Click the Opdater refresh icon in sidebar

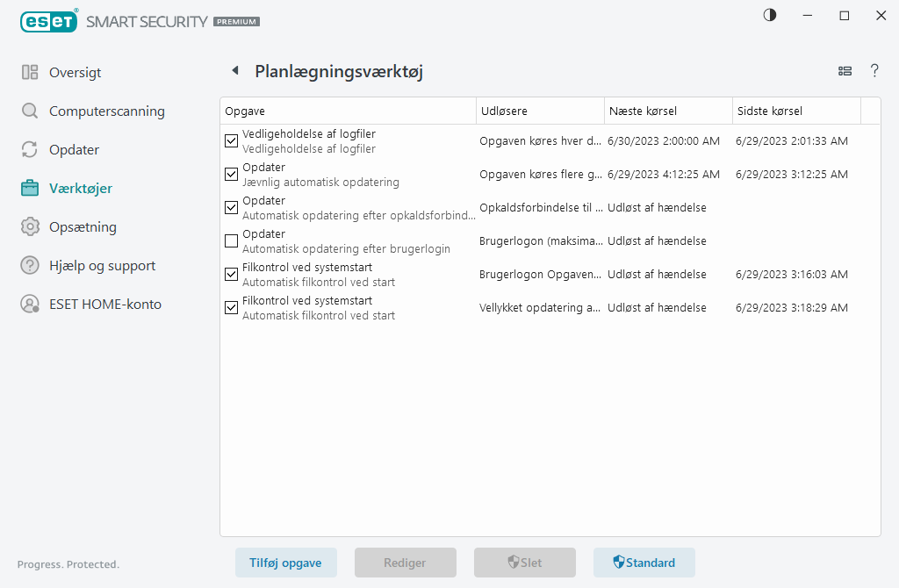click(30, 150)
